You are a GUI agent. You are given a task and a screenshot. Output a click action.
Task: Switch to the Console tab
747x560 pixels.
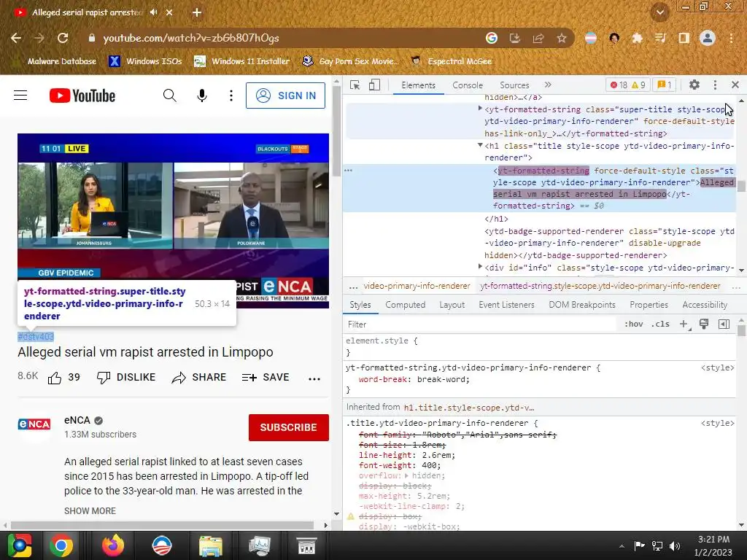pyautogui.click(x=468, y=85)
